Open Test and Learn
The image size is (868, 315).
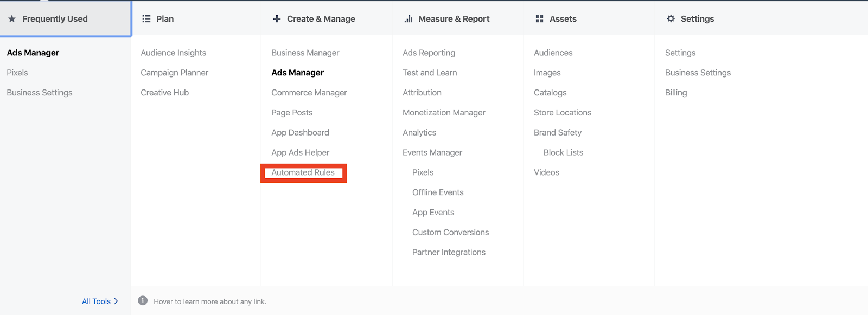tap(430, 73)
